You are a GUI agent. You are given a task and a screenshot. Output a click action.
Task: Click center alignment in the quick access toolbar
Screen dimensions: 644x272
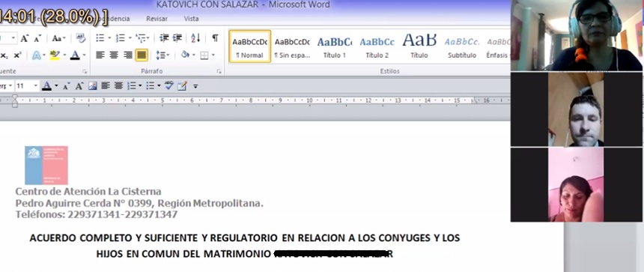(x=119, y=86)
